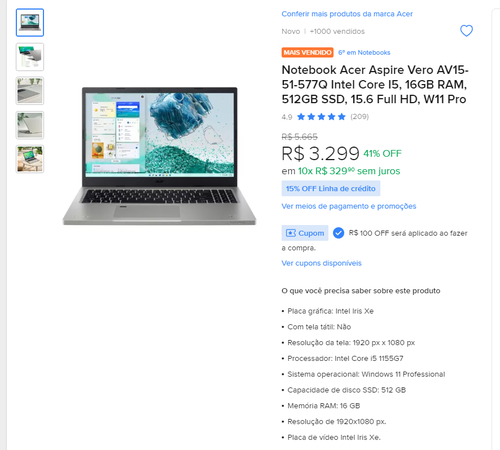This screenshot has height=450, width=500.
Task: Click the five-star rating icons
Action: 321,117
